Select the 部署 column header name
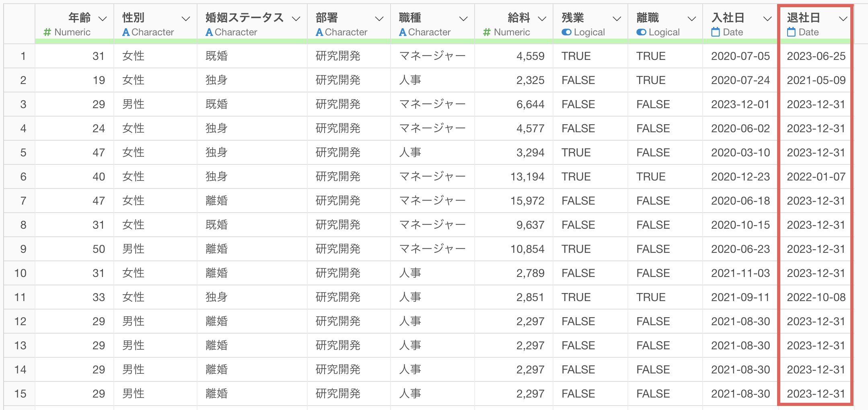The width and height of the screenshot is (868, 410). [x=327, y=18]
